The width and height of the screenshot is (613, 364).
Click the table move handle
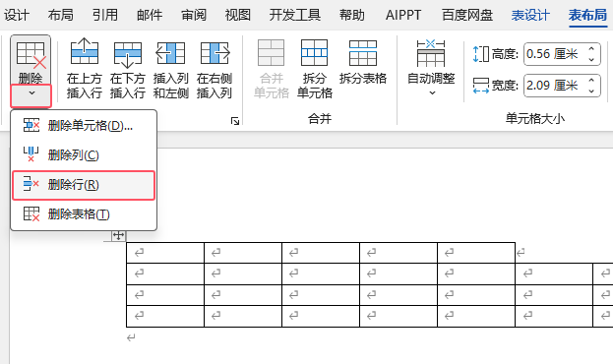118,235
